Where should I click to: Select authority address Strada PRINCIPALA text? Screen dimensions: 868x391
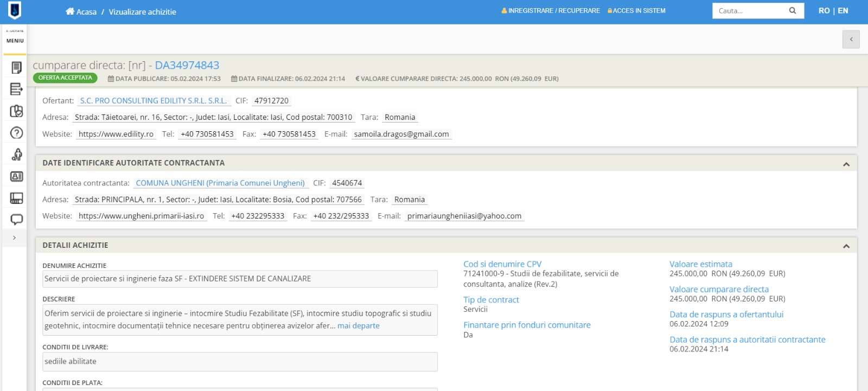point(218,200)
